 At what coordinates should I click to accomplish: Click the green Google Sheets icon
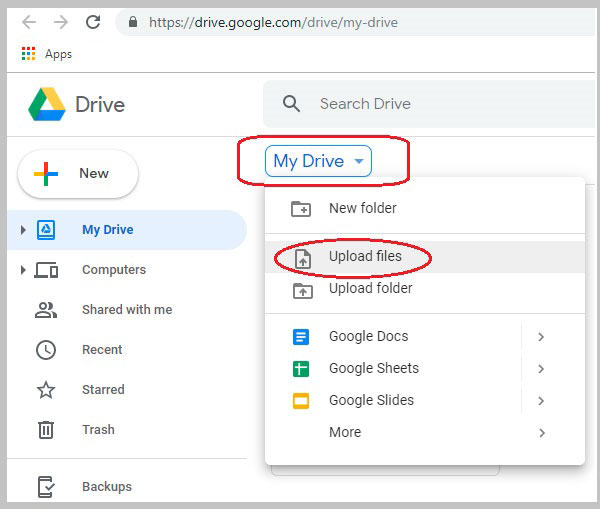pos(301,369)
